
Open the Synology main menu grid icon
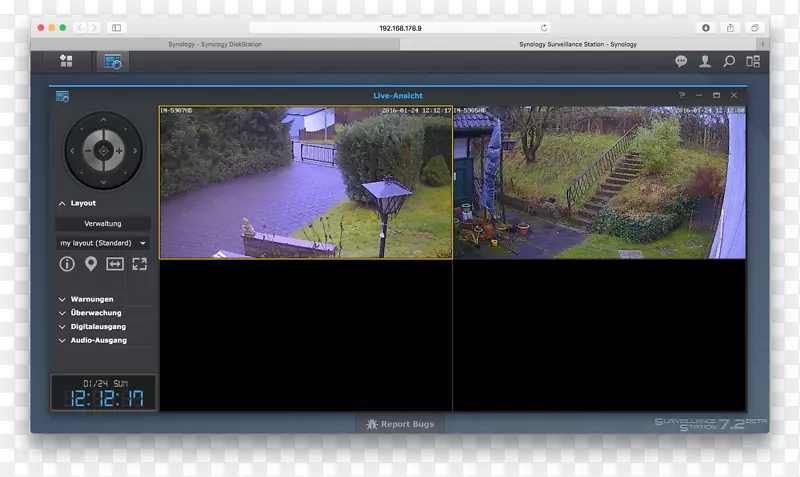pyautogui.click(x=66, y=61)
